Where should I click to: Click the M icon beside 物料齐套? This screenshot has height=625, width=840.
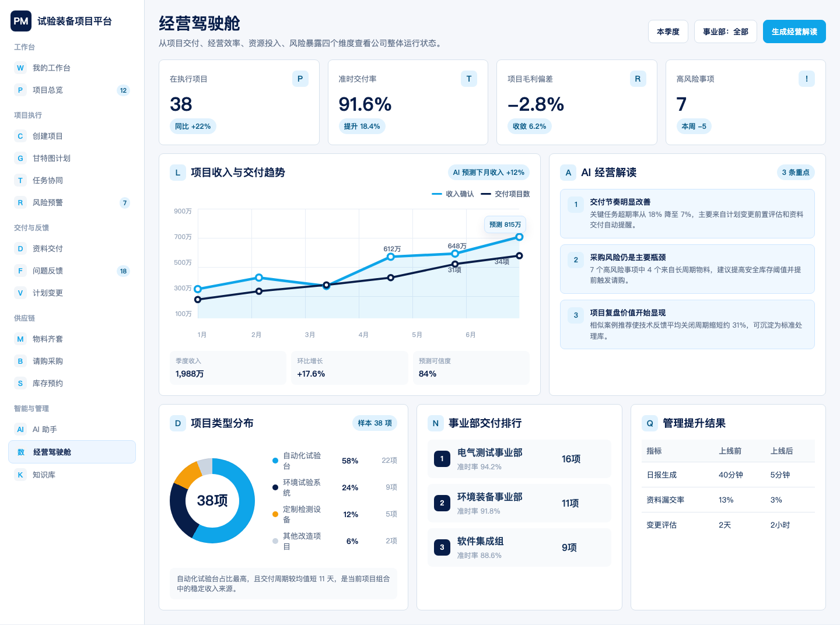point(20,339)
